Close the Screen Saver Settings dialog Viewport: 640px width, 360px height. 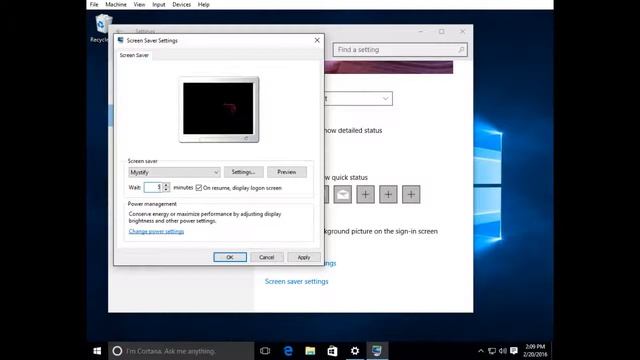coord(317,40)
